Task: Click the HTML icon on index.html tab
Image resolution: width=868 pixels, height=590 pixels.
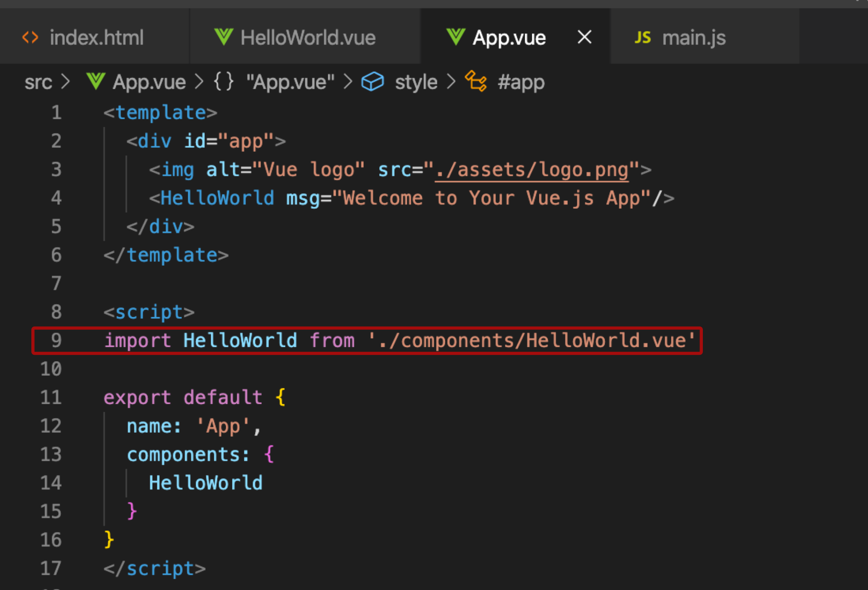Action: (30, 38)
